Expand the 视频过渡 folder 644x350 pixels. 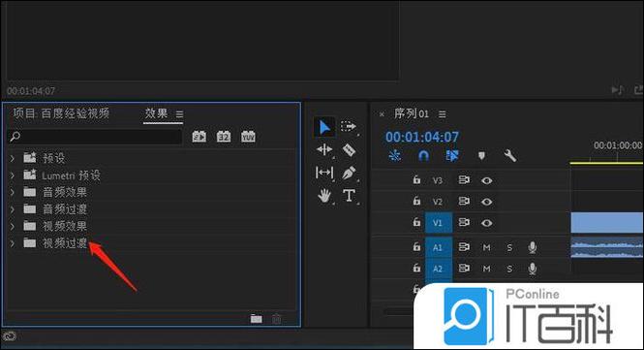(x=13, y=243)
